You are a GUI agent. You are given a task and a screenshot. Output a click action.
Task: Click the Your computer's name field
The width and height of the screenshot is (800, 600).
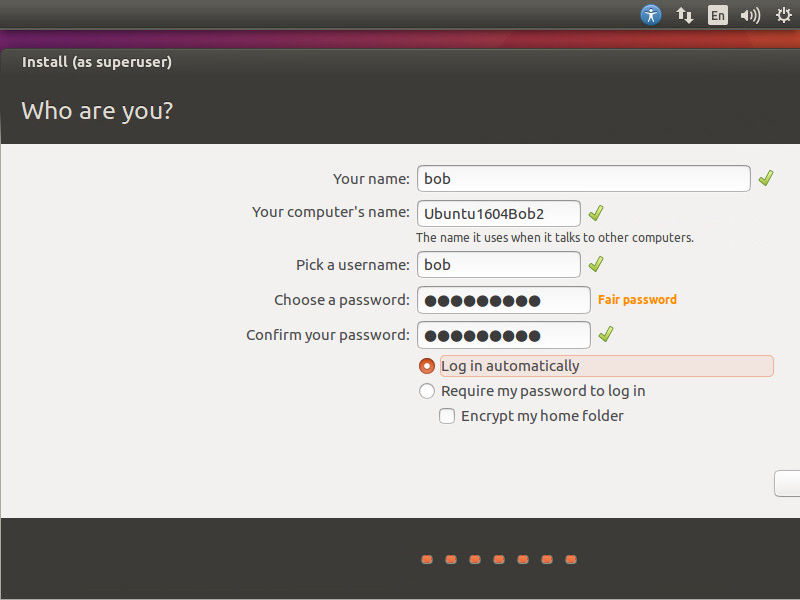pos(498,213)
